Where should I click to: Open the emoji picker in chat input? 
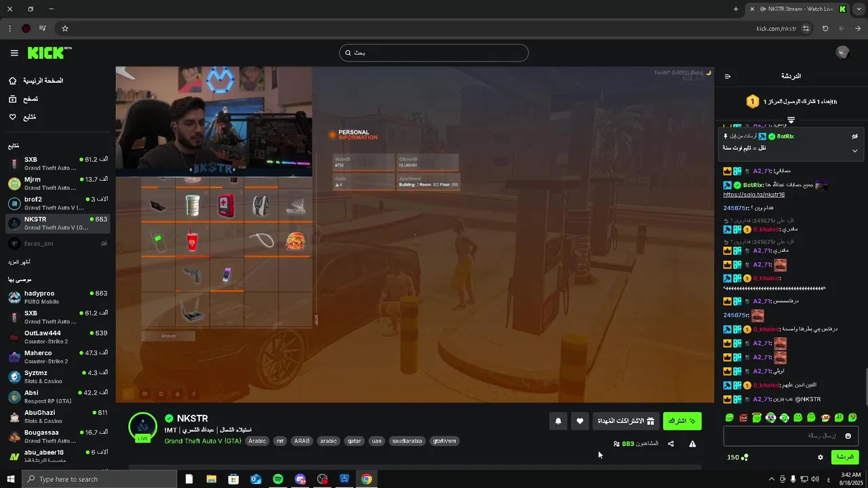click(848, 436)
